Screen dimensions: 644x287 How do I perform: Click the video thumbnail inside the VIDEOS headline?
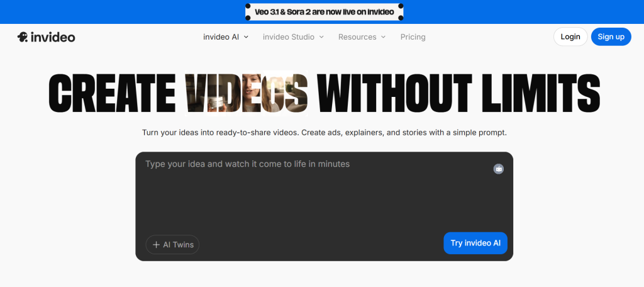coord(247,93)
